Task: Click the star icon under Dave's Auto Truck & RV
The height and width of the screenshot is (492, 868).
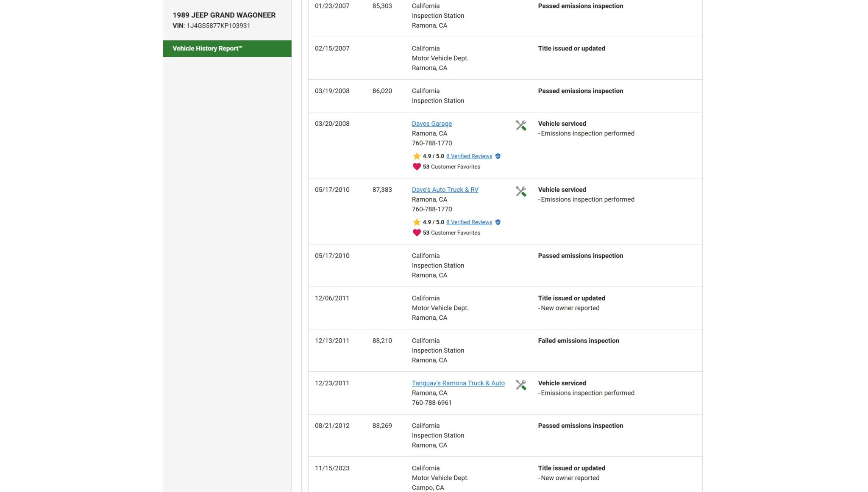Action: click(417, 222)
